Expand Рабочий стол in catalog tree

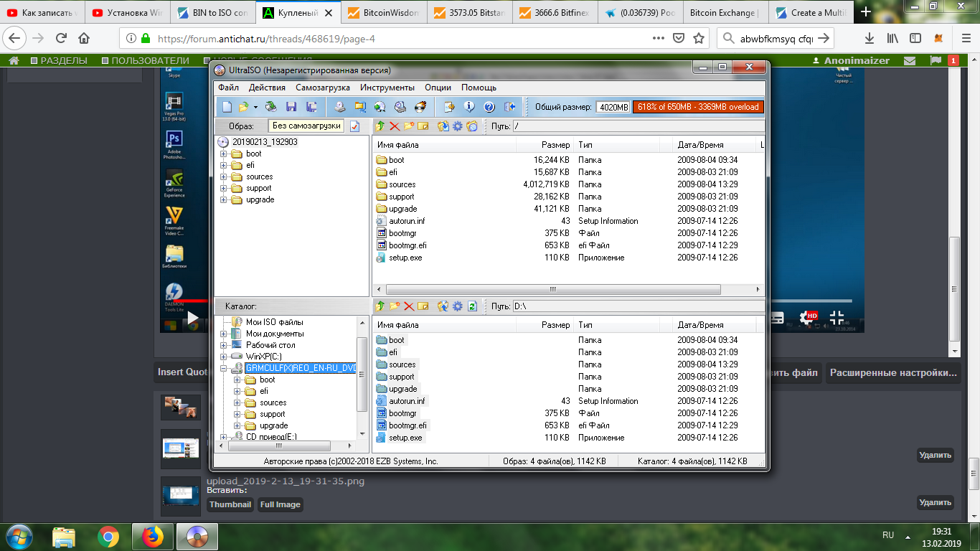click(224, 345)
